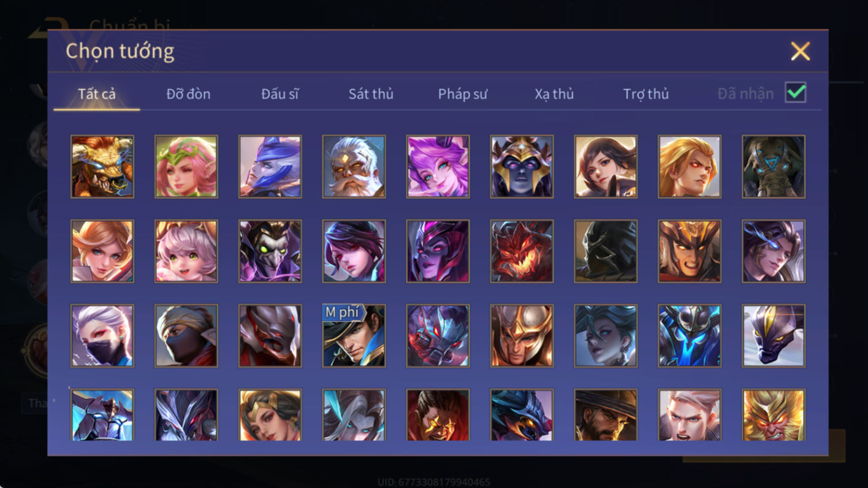Switch to the 'Đỡ đòn' tab

(188, 93)
